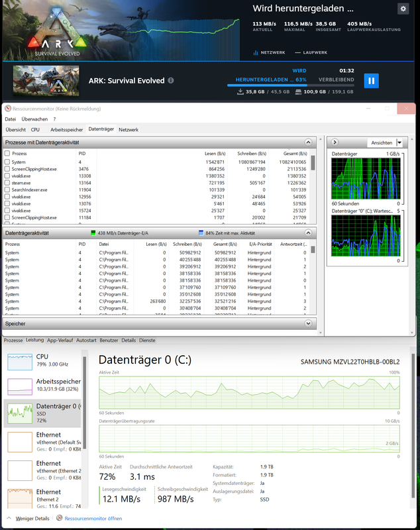Collapse the Datenträgeraktivität section

tap(308, 233)
